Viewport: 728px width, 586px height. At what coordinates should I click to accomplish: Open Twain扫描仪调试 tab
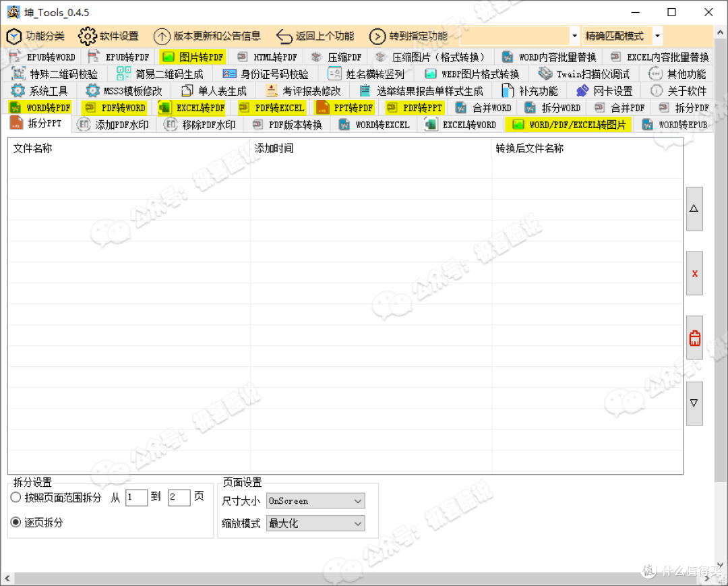[x=584, y=74]
